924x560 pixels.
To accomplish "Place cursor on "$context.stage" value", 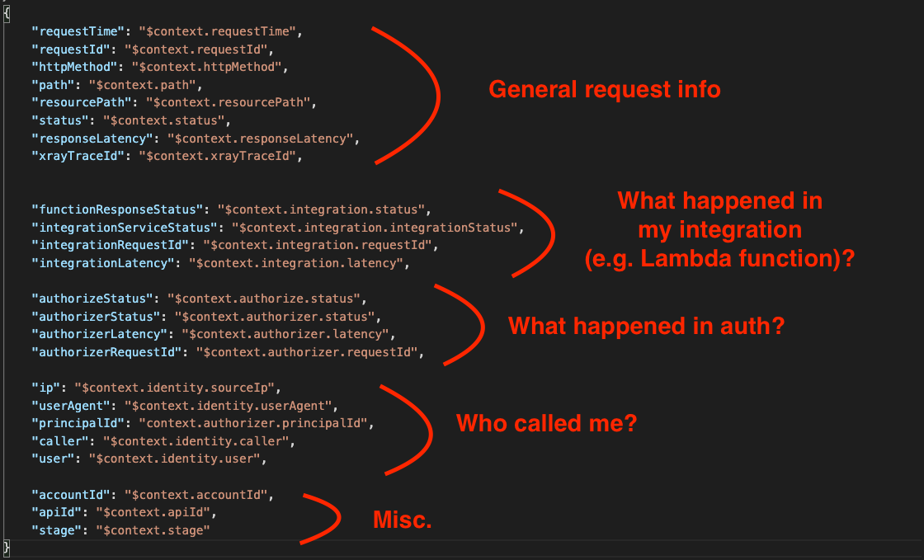I will tap(153, 529).
